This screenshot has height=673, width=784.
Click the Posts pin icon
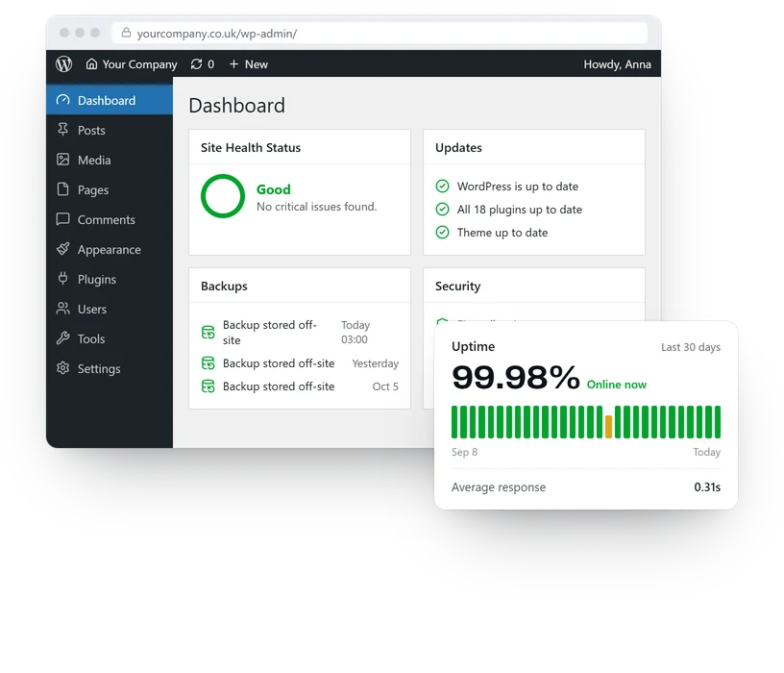point(63,130)
